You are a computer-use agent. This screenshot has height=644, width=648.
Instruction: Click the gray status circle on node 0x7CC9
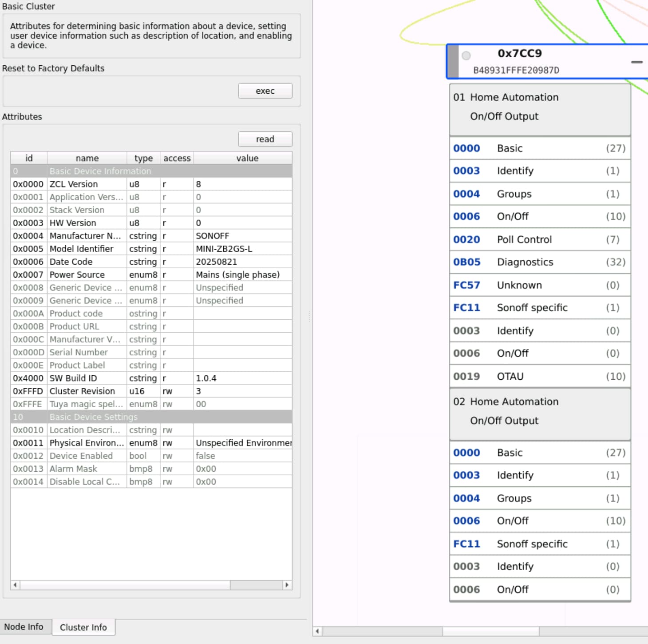[466, 56]
